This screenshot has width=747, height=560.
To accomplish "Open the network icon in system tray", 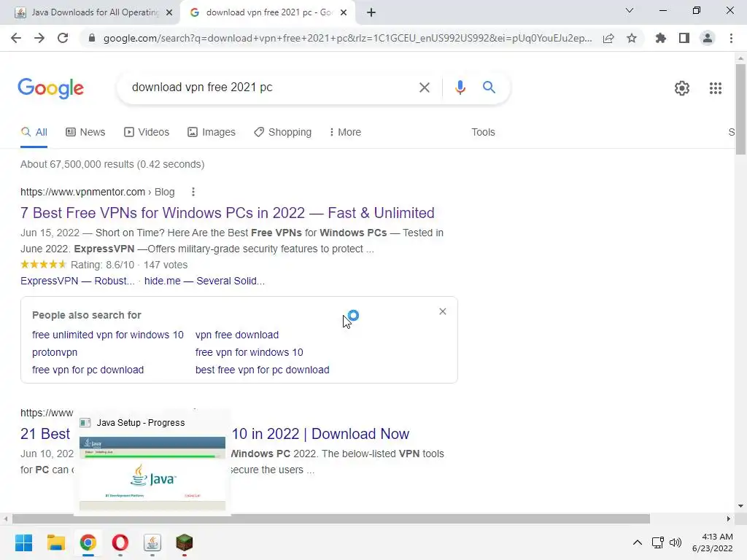I will [x=658, y=542].
